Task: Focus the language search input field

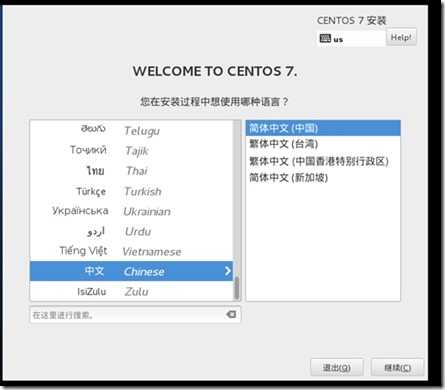Action: (135, 315)
